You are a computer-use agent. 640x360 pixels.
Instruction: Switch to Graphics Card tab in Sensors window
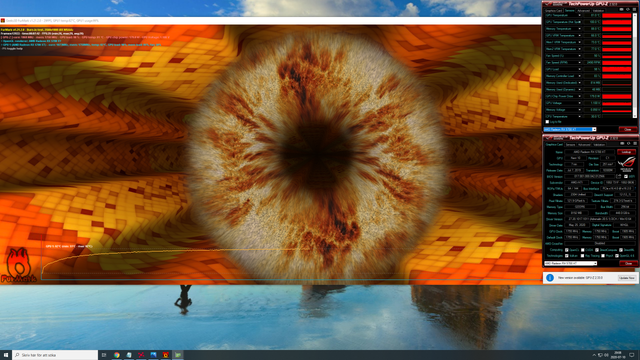[x=554, y=11]
